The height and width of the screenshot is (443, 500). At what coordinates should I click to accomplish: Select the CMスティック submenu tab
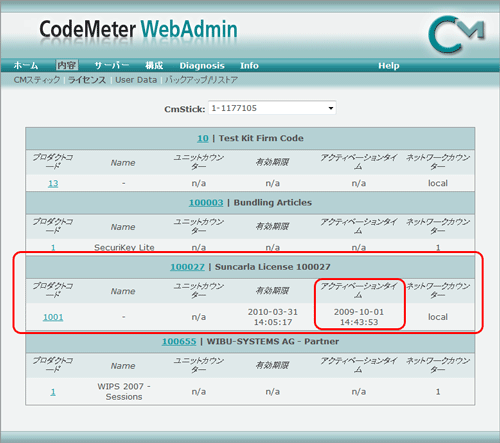click(x=37, y=80)
